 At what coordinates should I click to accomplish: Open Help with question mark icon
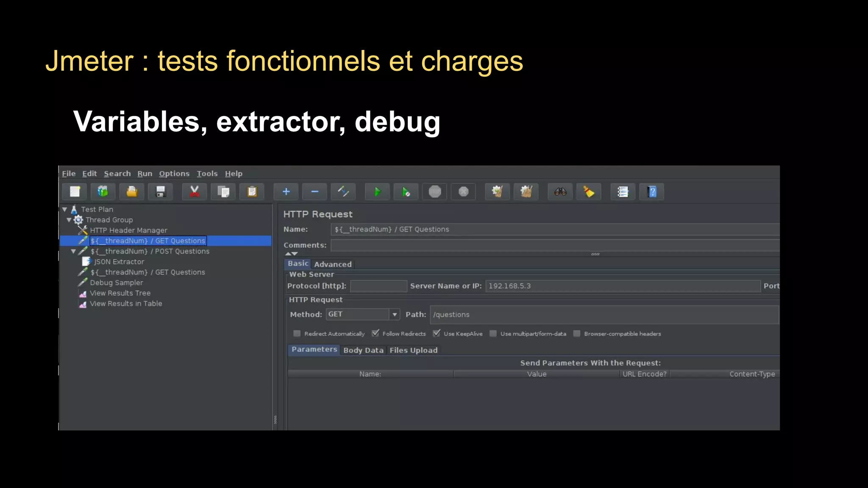click(x=652, y=192)
